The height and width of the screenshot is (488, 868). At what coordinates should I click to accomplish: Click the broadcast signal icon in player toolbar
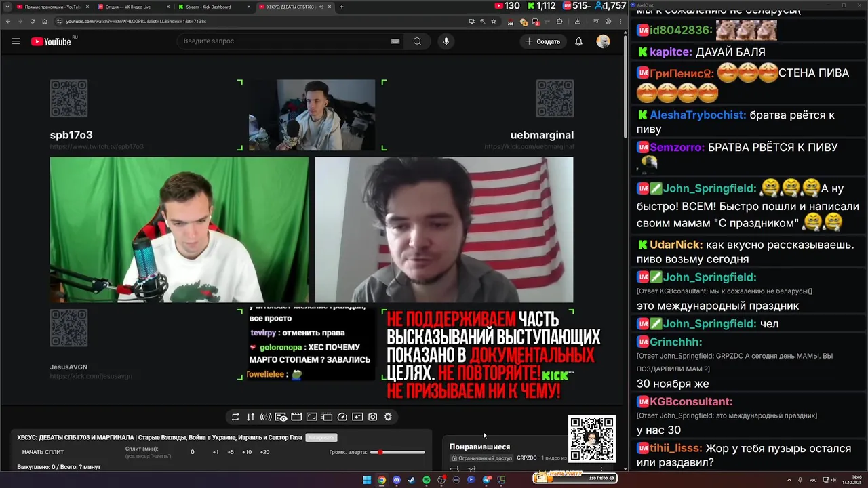tap(266, 417)
